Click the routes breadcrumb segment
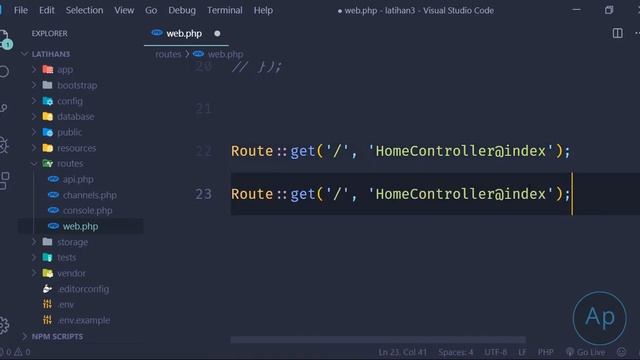The width and height of the screenshot is (640, 360). 168,54
